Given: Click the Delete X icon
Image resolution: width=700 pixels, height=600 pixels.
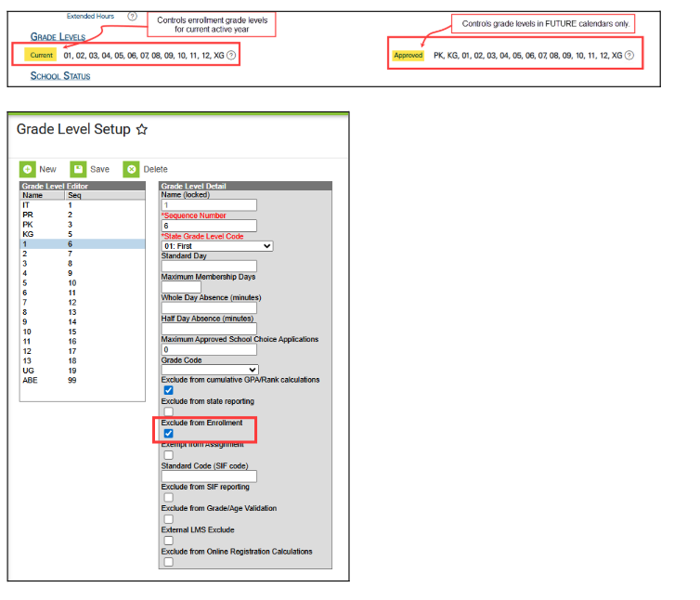Looking at the screenshot, I should [132, 169].
